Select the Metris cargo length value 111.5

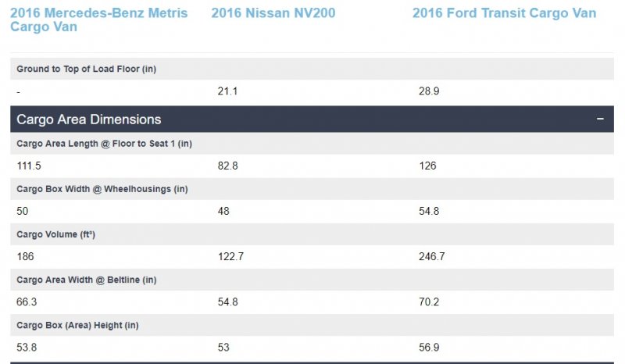click(x=28, y=166)
